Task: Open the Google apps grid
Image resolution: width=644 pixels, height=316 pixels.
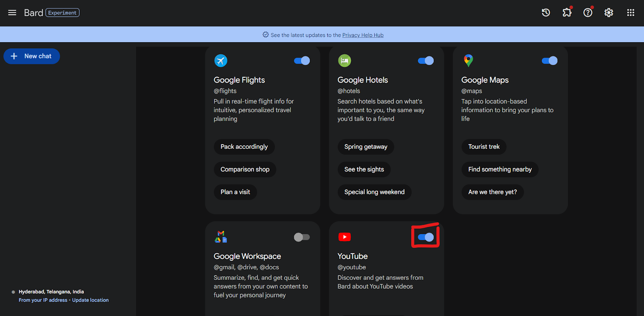Action: pyautogui.click(x=631, y=12)
